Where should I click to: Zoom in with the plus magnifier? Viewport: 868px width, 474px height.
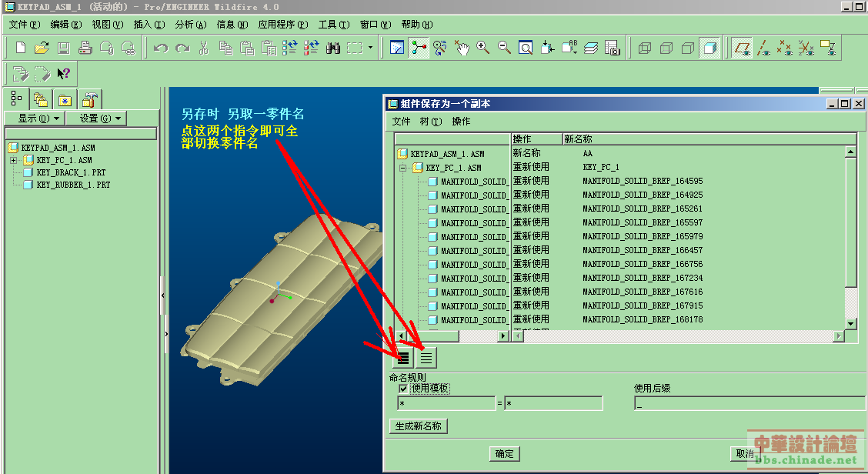(482, 48)
